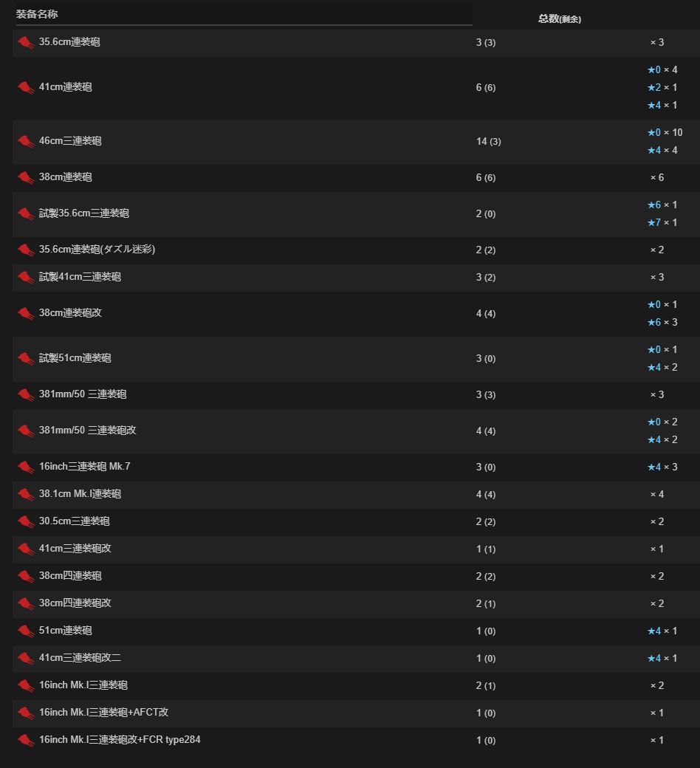Click the red gun icon beside 46cm三連装砲
Viewport: 700px width, 768px height.
coord(26,142)
